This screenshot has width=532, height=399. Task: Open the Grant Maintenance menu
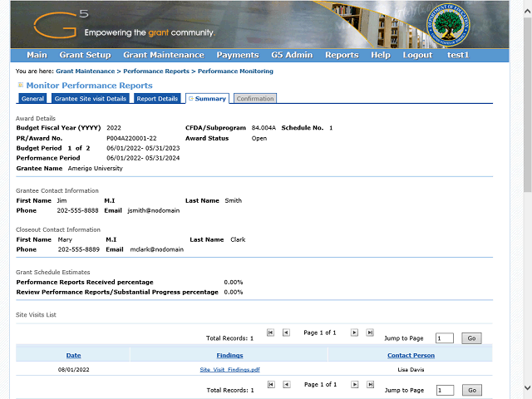(163, 55)
